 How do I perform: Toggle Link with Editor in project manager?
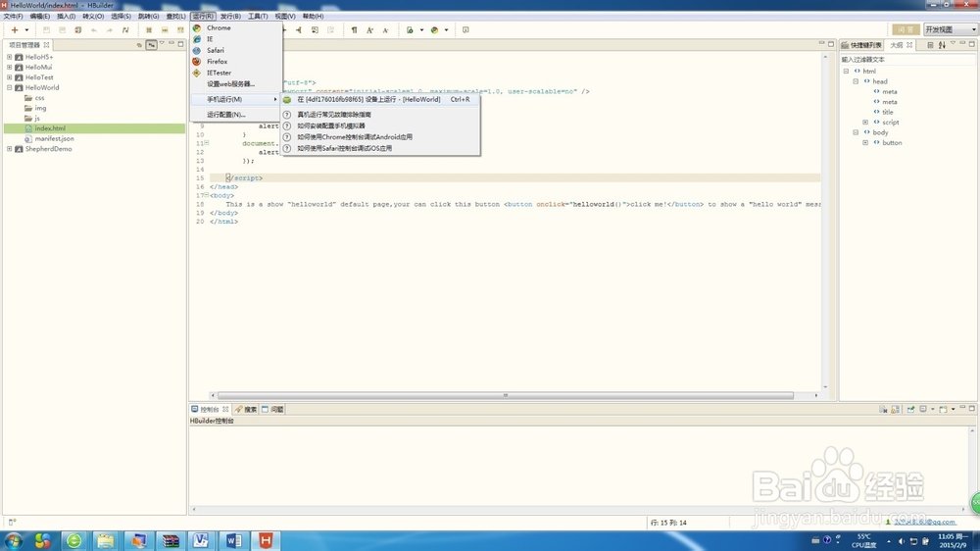click(151, 44)
